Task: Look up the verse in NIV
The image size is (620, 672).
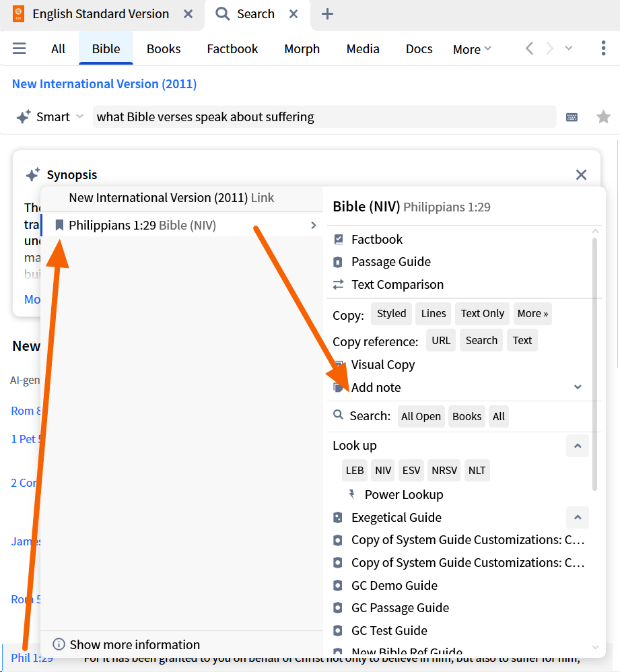Action: [383, 471]
